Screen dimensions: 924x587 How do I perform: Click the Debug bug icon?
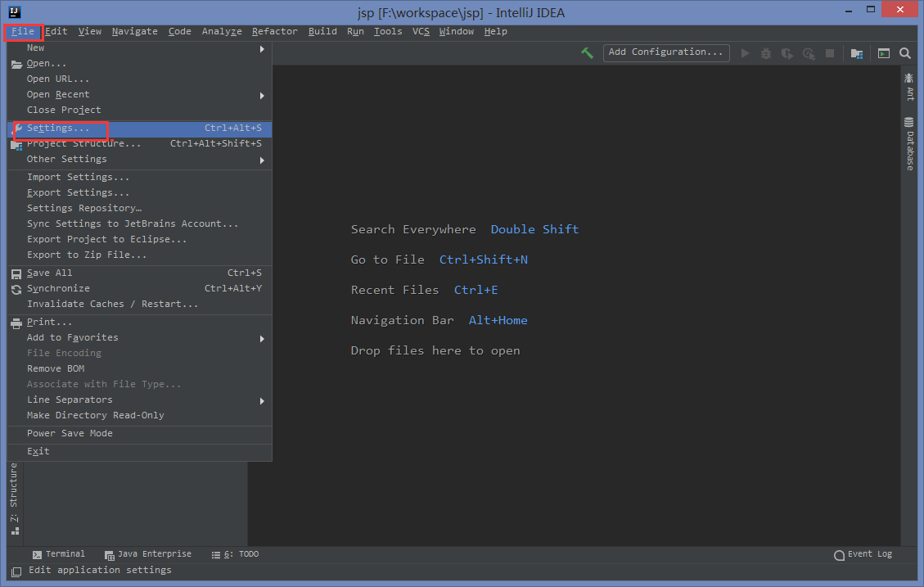pos(765,53)
